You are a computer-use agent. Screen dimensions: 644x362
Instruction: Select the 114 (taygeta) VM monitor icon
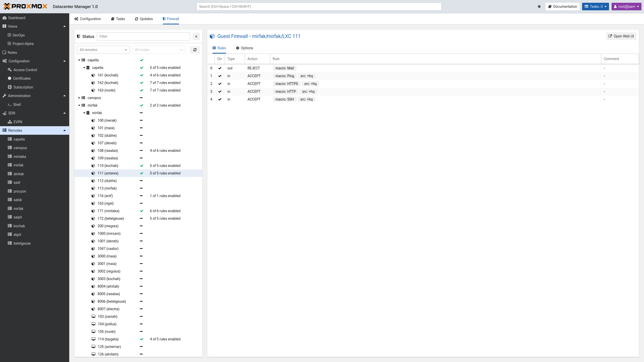click(93, 339)
